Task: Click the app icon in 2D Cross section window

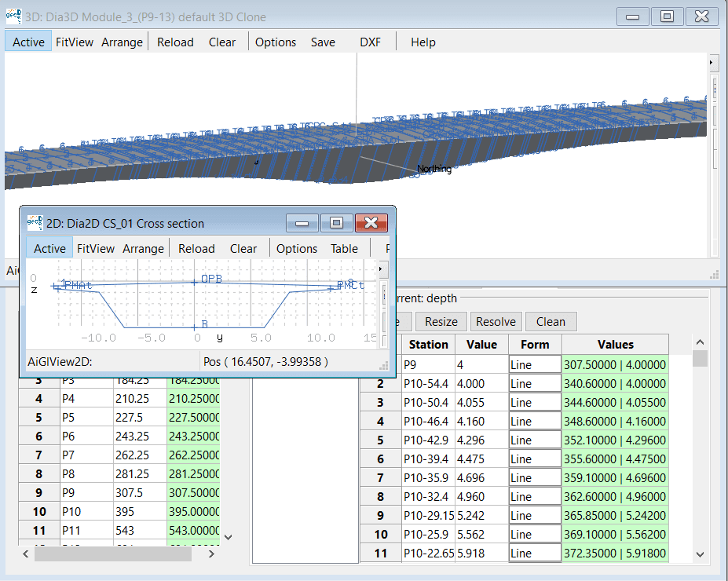Action: coord(35,223)
